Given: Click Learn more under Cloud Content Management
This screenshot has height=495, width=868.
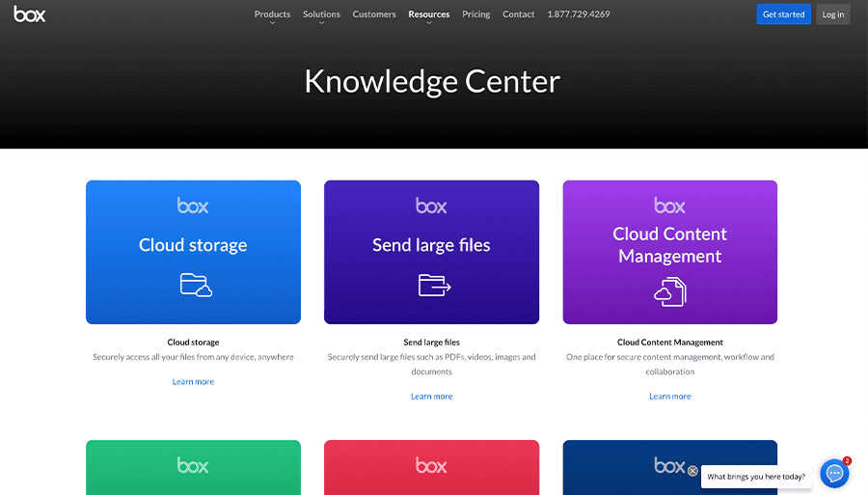Looking at the screenshot, I should [670, 396].
